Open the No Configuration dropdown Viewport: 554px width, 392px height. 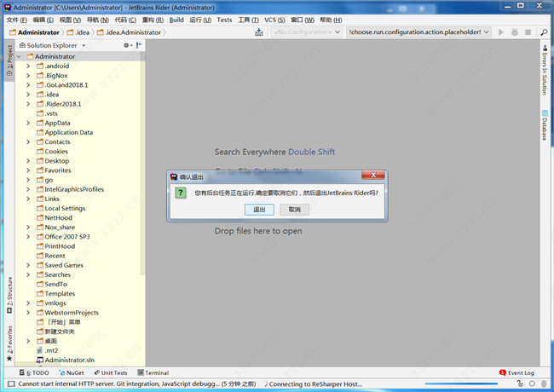pyautogui.click(x=307, y=32)
